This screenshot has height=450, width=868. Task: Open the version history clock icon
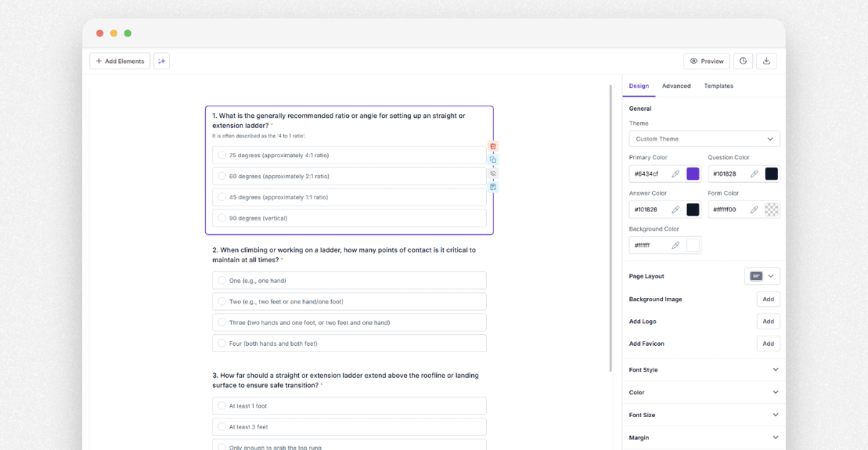click(x=742, y=61)
